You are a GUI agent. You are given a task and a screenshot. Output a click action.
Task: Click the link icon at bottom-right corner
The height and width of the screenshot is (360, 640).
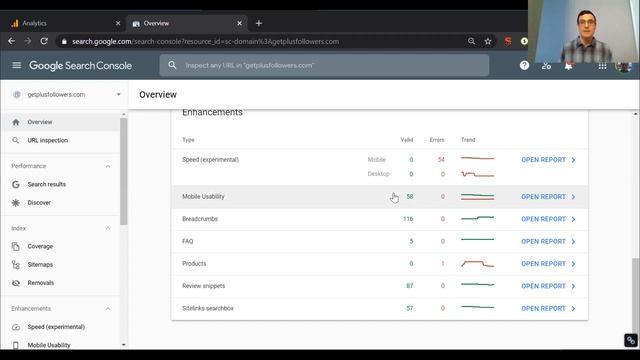(631, 340)
